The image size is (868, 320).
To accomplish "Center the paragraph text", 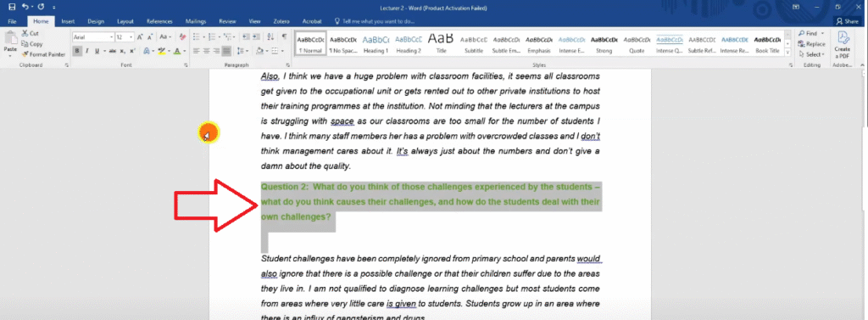I will tap(206, 51).
